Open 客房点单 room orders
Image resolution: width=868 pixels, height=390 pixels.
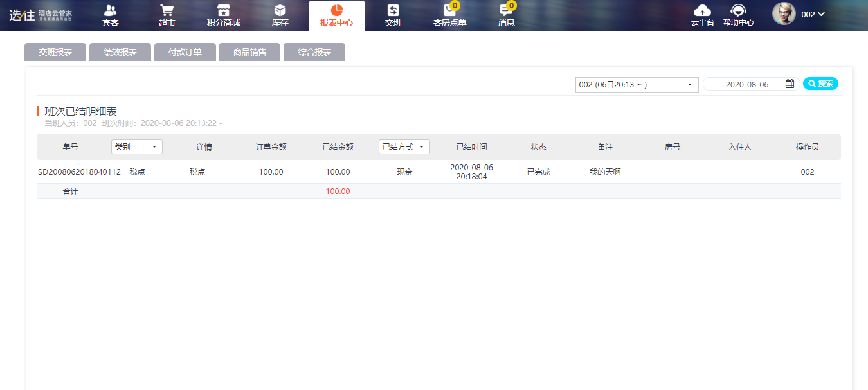(x=449, y=16)
